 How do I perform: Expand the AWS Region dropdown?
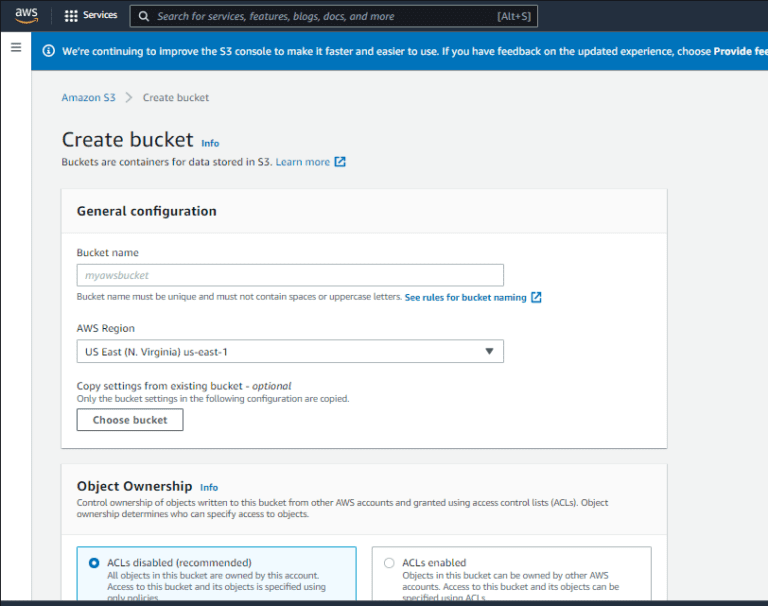(290, 351)
